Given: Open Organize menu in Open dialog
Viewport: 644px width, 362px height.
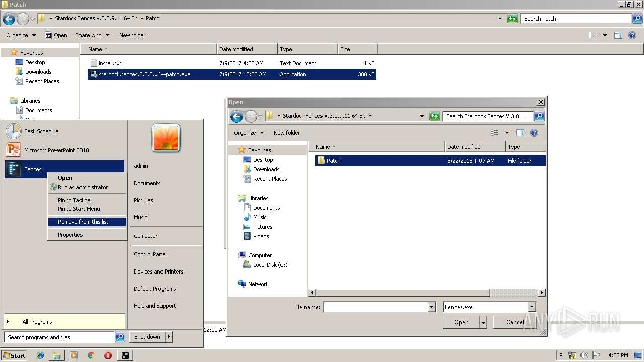Looking at the screenshot, I should coord(249,133).
